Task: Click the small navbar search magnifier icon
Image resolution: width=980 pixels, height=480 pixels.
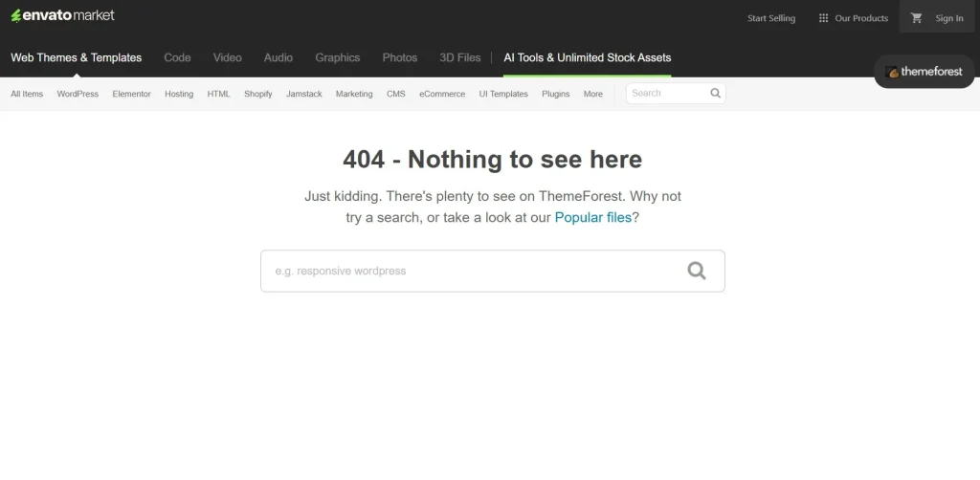Action: [x=715, y=94]
